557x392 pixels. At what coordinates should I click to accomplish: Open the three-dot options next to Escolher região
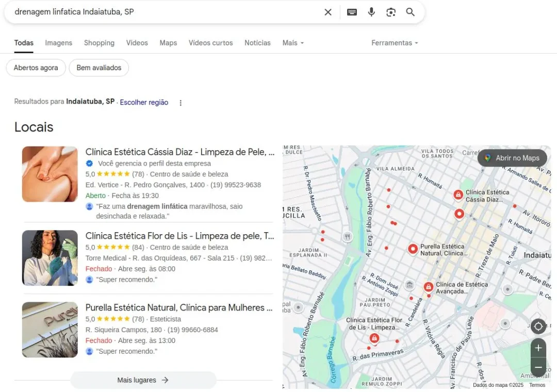(x=181, y=103)
